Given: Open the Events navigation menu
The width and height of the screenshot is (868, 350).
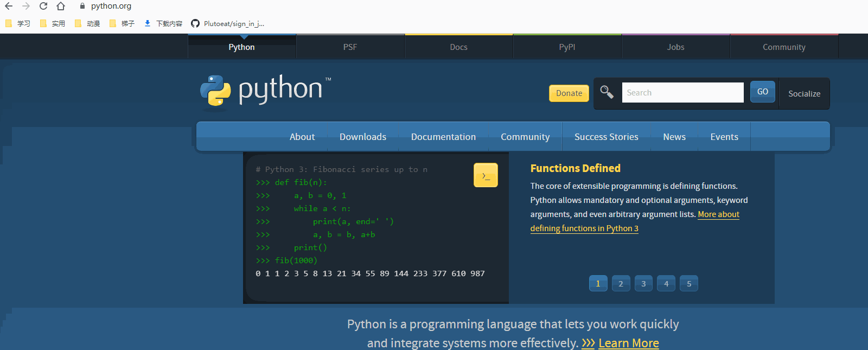Looking at the screenshot, I should tap(724, 137).
